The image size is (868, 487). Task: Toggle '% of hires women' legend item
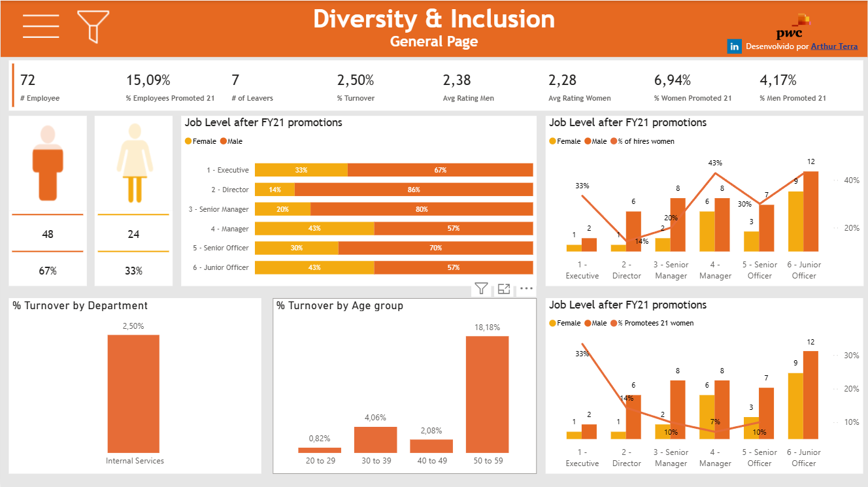click(x=643, y=141)
